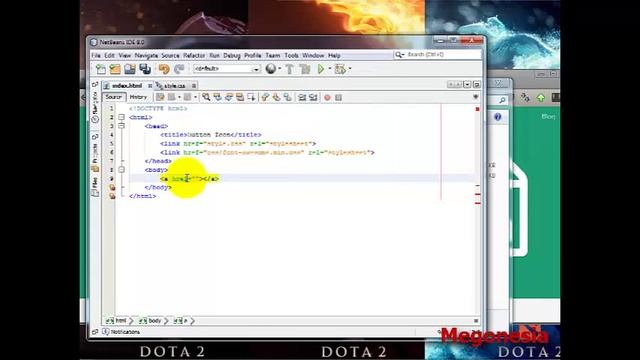Viewport: 640px width, 360px height.
Task: Open the Window menu
Action: coord(313,56)
